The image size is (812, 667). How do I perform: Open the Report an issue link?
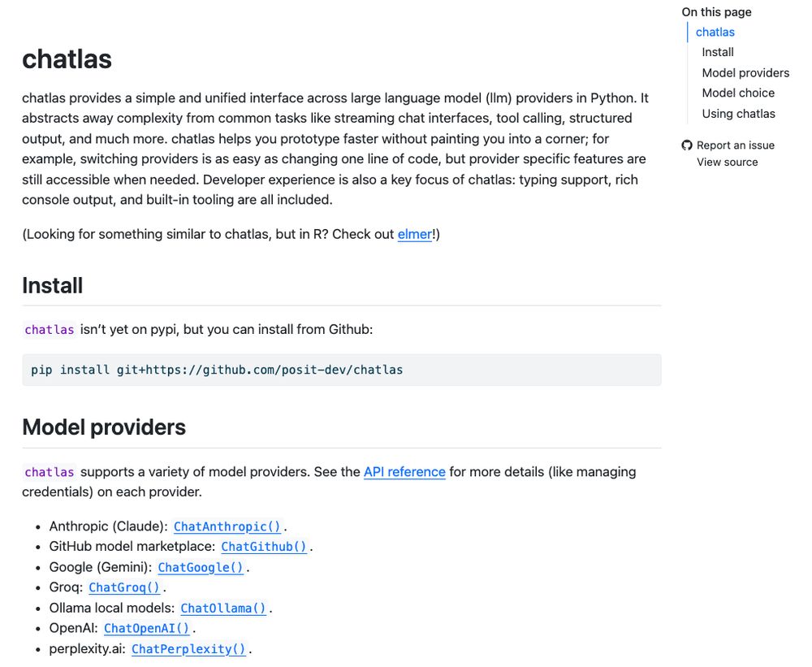[x=736, y=145]
